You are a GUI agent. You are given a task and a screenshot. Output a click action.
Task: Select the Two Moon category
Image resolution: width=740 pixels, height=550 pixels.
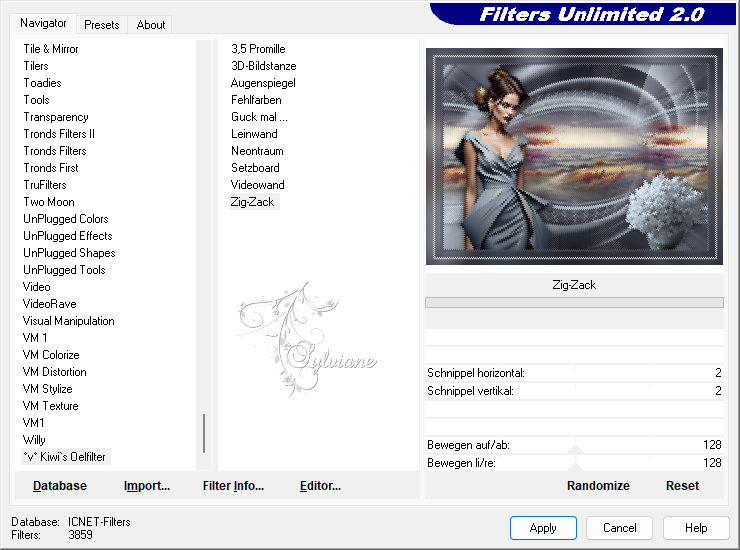click(49, 202)
